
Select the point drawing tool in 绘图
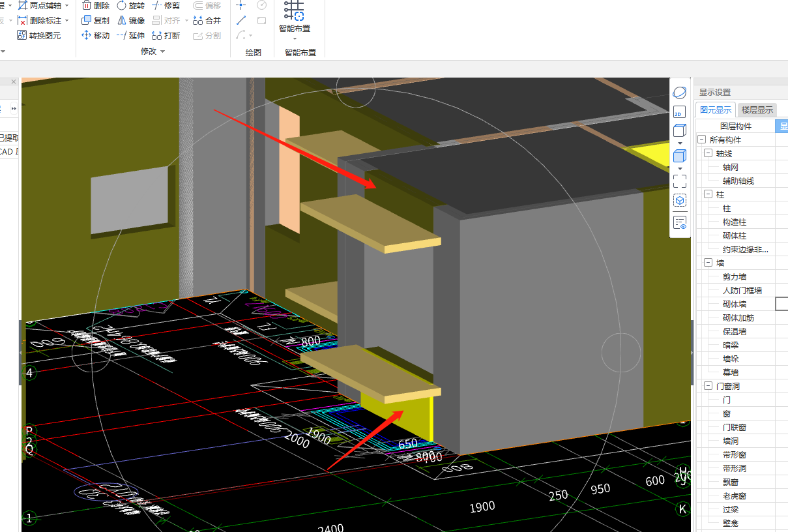(241, 5)
